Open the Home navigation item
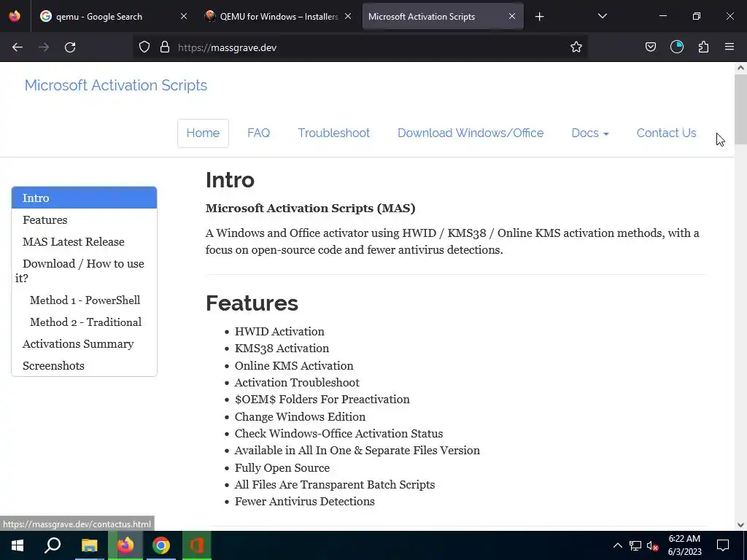This screenshot has height=560, width=747. (203, 133)
